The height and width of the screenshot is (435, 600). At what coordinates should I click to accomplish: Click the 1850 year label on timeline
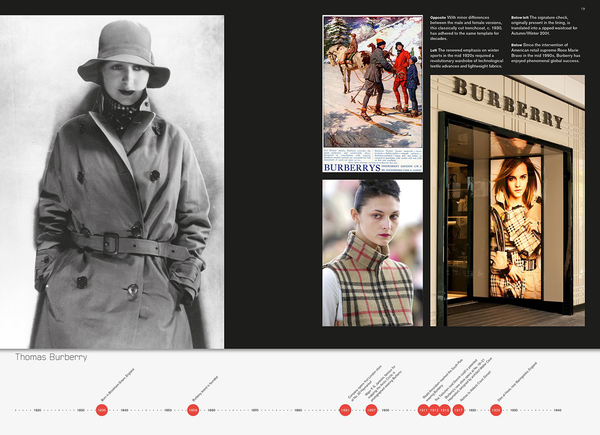168,410
